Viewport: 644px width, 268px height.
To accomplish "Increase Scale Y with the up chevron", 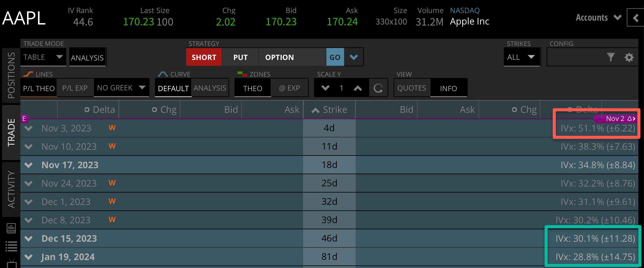I will [358, 88].
